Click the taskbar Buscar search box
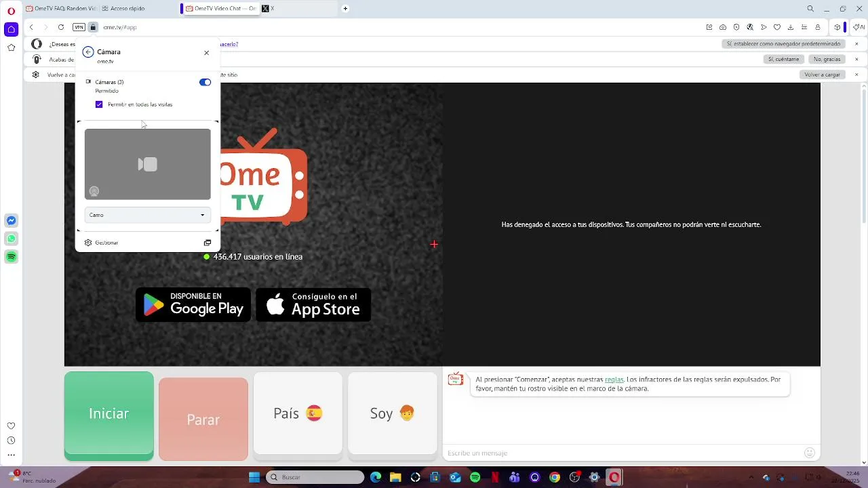Screen dimensions: 868x488 tap(315, 477)
